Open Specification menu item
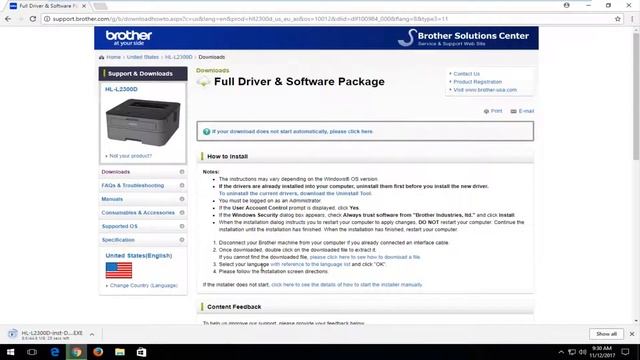 (118, 240)
